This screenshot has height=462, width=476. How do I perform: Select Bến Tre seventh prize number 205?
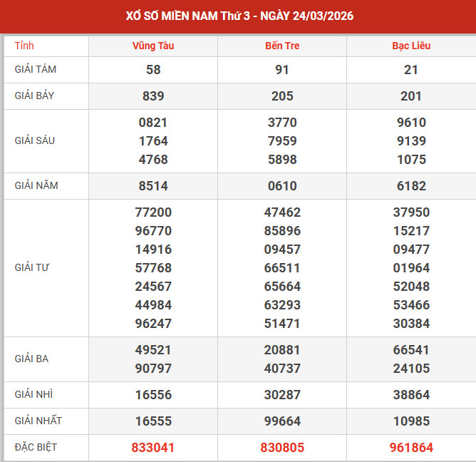pyautogui.click(x=281, y=96)
